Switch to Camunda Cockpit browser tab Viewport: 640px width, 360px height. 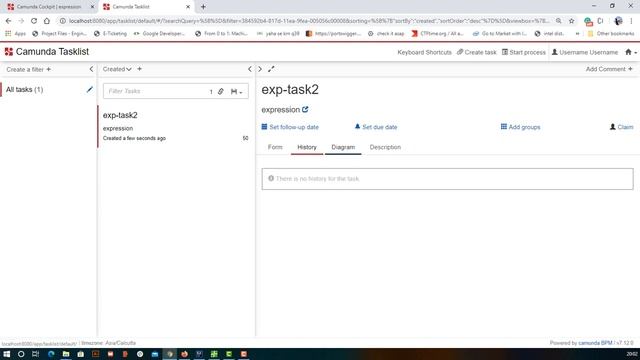click(x=49, y=7)
